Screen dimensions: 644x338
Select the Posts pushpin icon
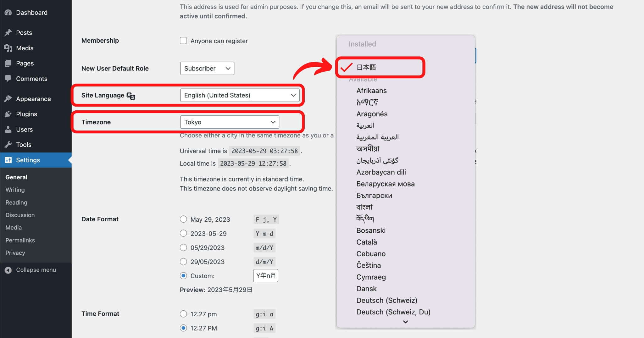point(9,32)
